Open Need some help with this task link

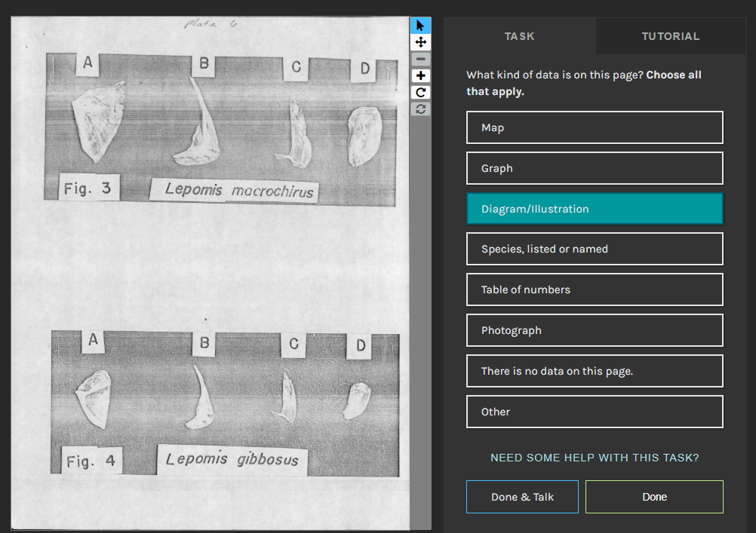tap(595, 458)
